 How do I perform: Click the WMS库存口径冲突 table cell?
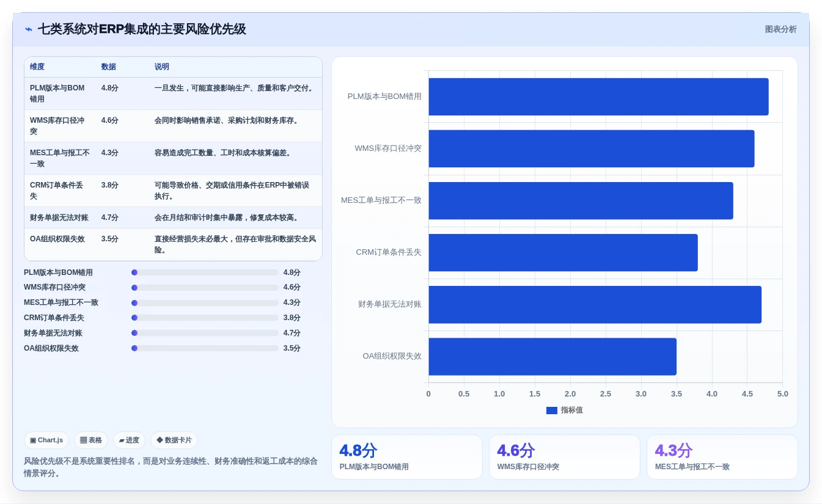click(60, 126)
